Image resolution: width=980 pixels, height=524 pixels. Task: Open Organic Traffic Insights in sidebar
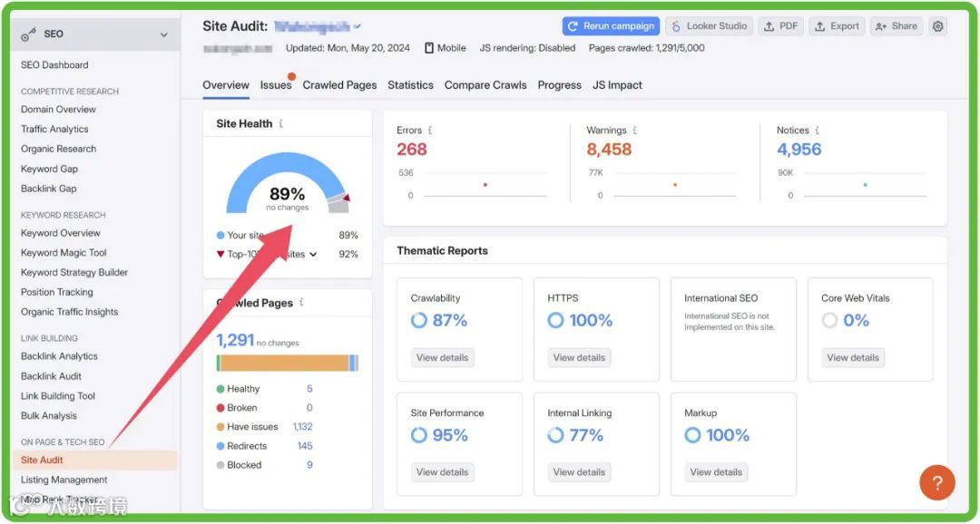(69, 312)
